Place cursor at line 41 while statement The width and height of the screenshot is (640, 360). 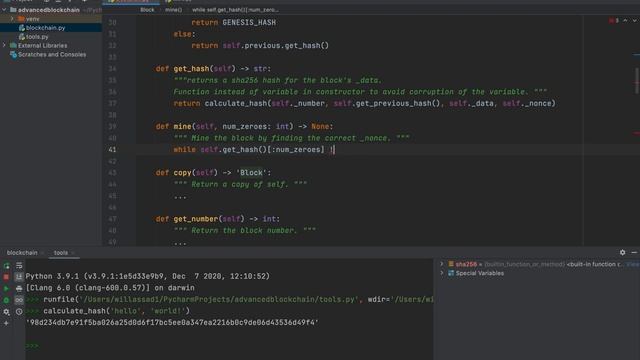pyautogui.click(x=254, y=150)
